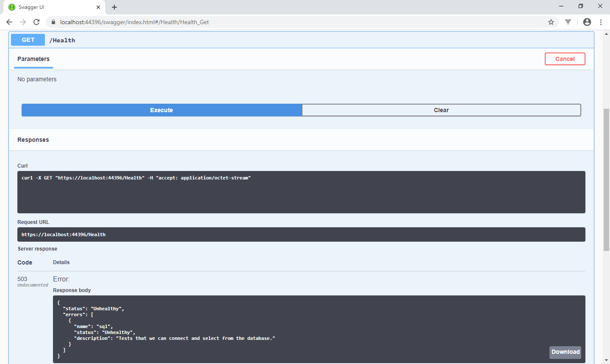Click the Swagger logo icon in the tab

click(x=12, y=7)
